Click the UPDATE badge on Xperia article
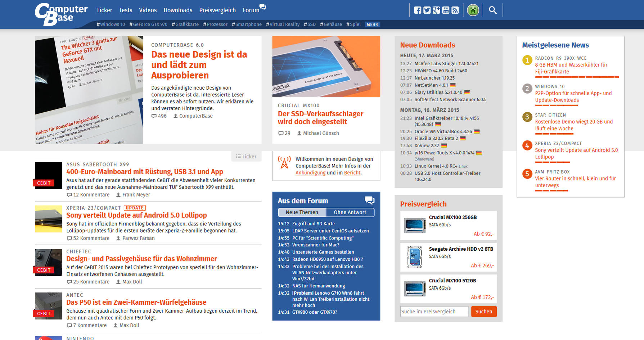644x340 pixels. point(135,208)
